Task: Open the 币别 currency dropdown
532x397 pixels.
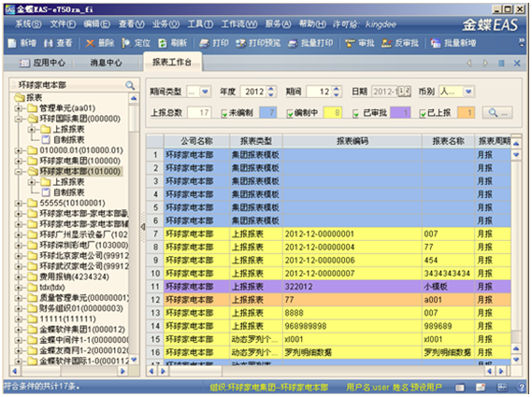Action: point(468,92)
